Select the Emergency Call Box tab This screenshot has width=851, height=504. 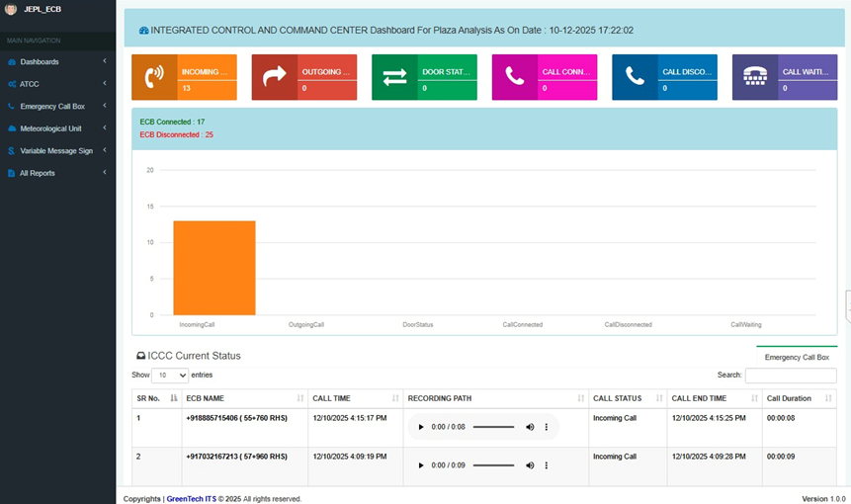click(x=797, y=357)
